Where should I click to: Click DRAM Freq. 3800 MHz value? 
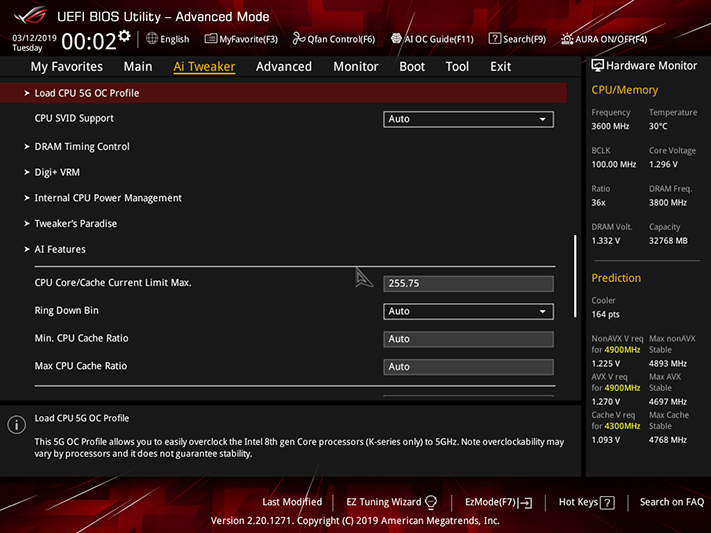click(667, 203)
